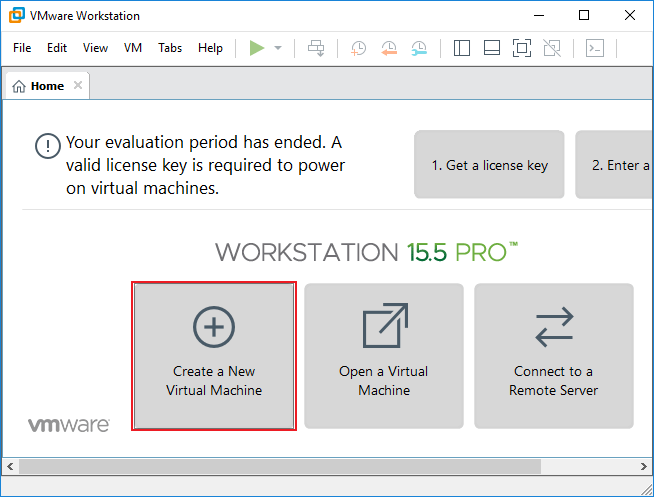Click Get a license key button

point(489,165)
